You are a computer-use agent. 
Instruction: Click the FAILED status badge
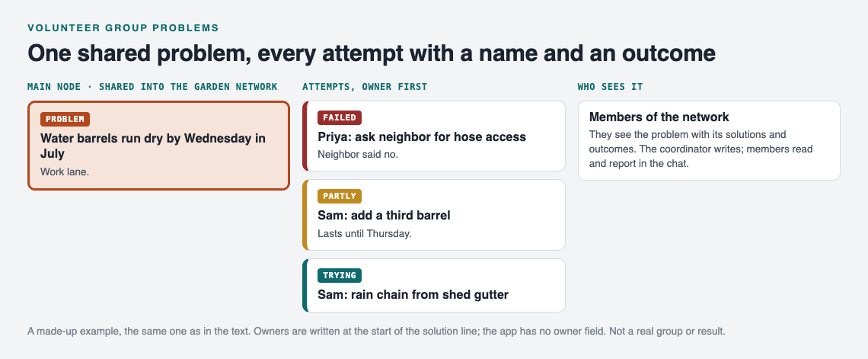[x=340, y=117]
